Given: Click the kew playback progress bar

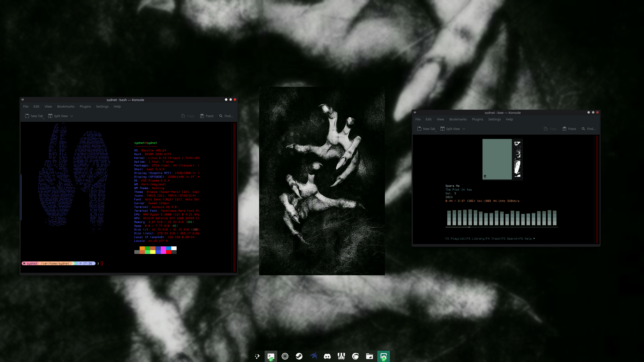Looking at the screenshot, I should (502, 227).
